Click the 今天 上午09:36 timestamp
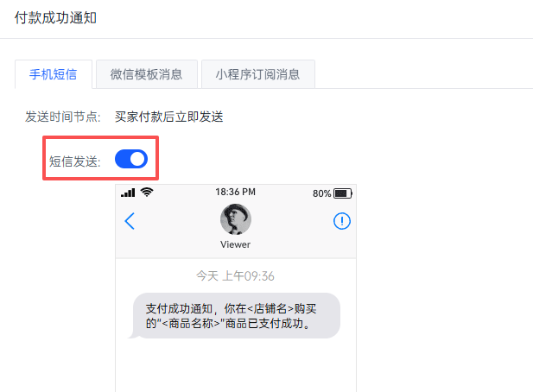 click(235, 276)
